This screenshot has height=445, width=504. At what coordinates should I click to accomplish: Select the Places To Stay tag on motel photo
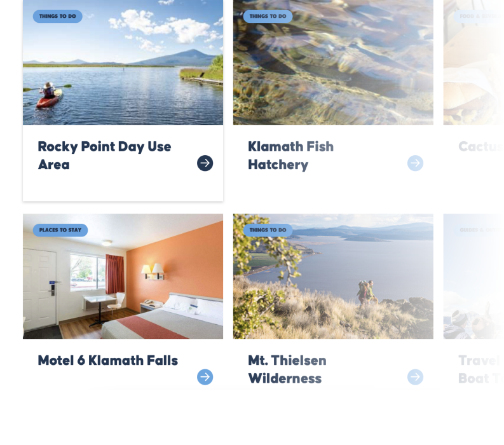[x=60, y=230]
